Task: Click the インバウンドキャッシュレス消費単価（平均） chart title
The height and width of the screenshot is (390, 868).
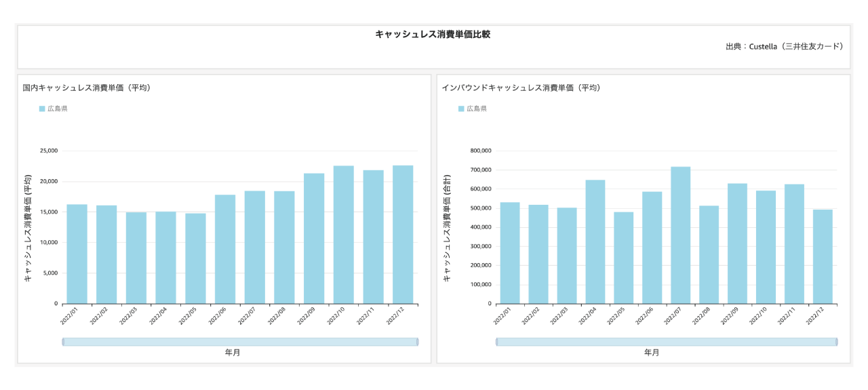Action: tap(521, 87)
